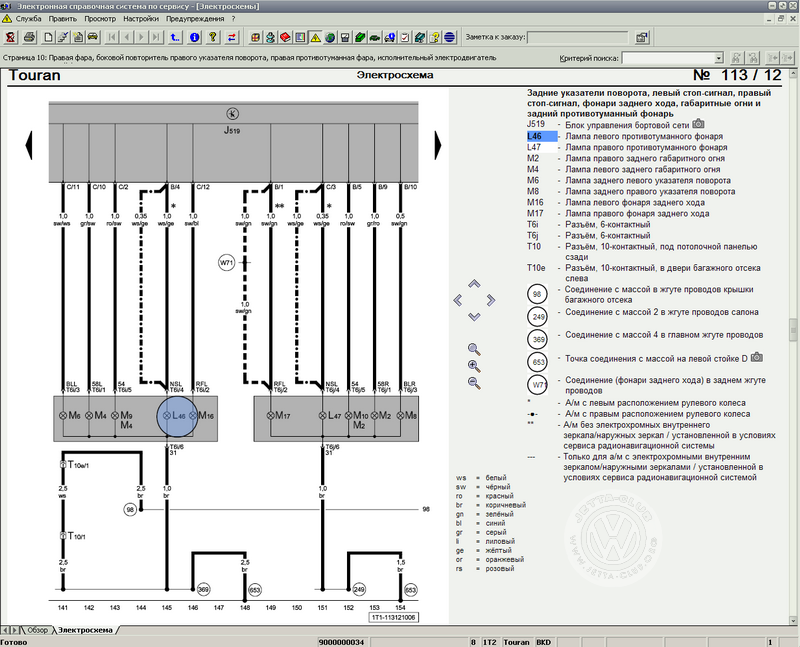Click ground point 249 circle in diagram

point(359,589)
